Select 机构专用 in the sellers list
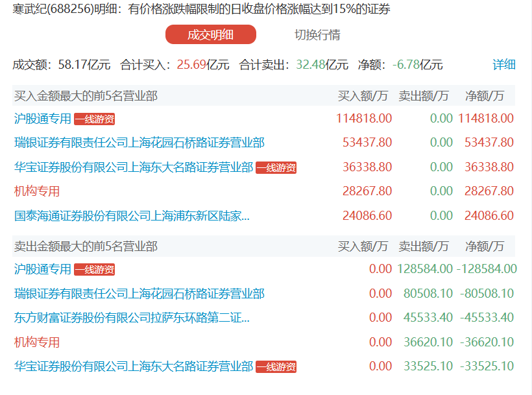The height and width of the screenshot is (395, 532). pyautogui.click(x=37, y=342)
